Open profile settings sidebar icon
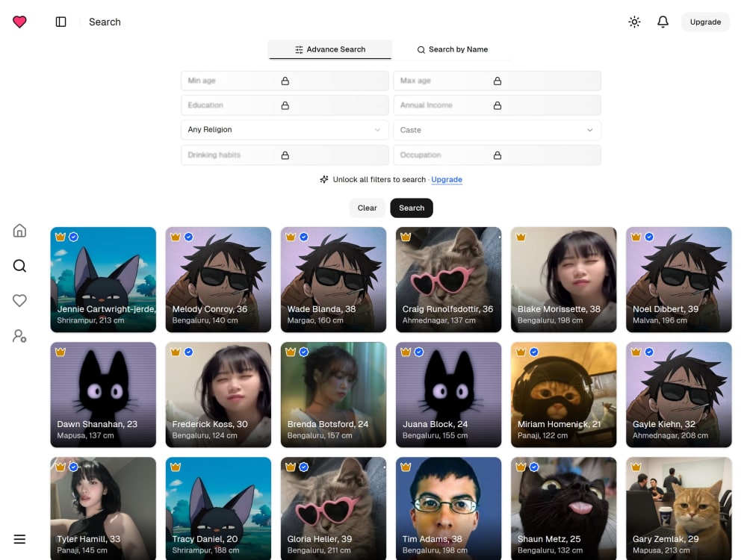Image resolution: width=747 pixels, height=560 pixels. 19,336
